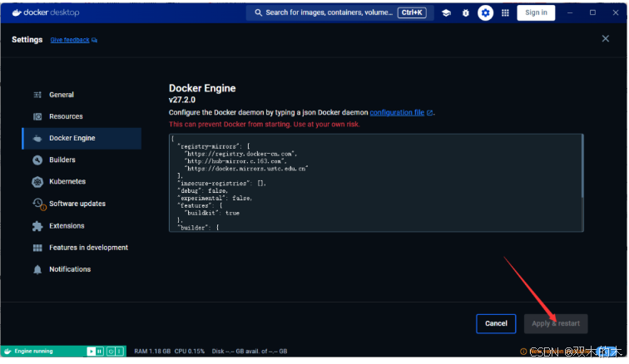This screenshot has width=629, height=364.
Task: Click the Extensions puzzle piece icon
Action: [37, 226]
